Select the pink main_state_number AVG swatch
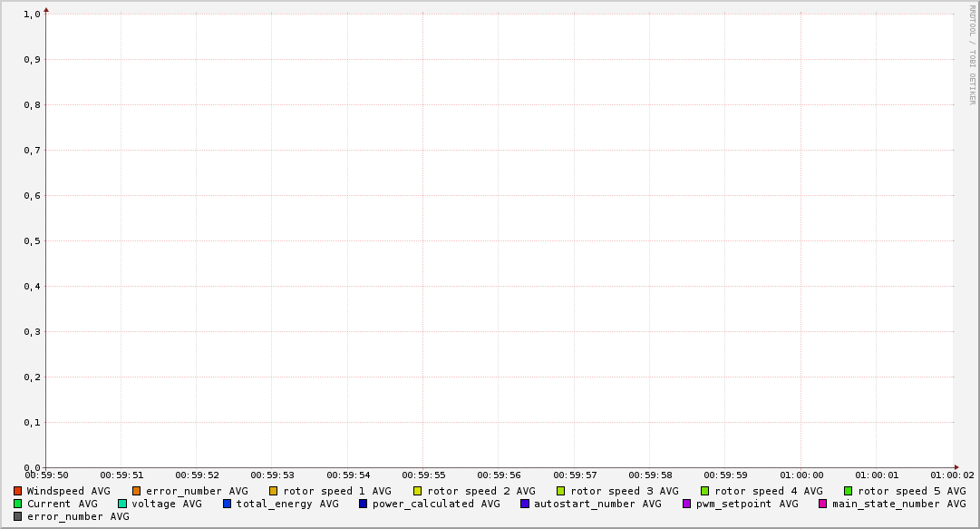This screenshot has height=529, width=980. (x=823, y=504)
